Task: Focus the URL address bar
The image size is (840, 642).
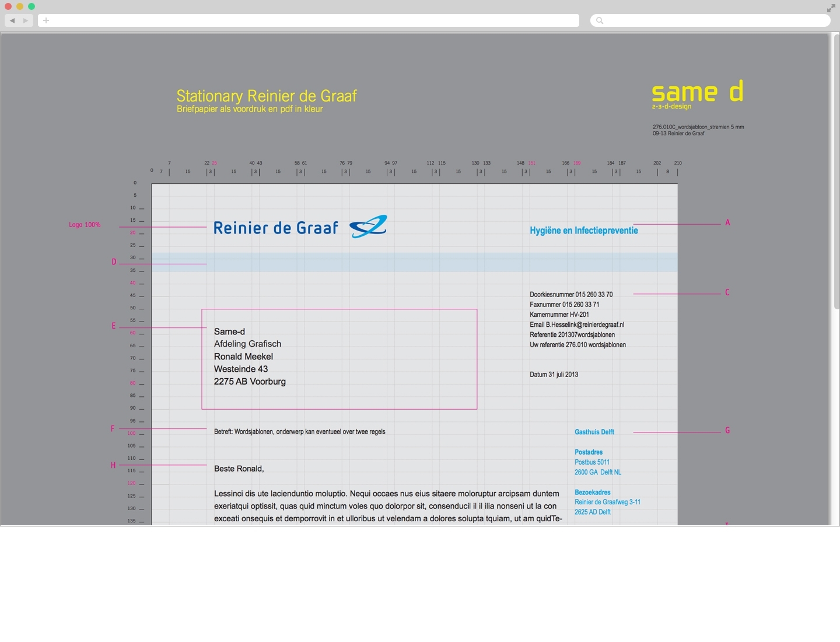Action: pos(309,20)
